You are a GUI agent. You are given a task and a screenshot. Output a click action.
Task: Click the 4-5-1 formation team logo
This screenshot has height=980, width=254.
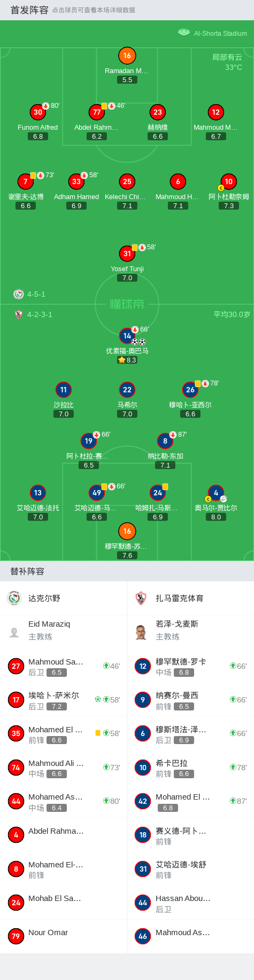coord(19,294)
